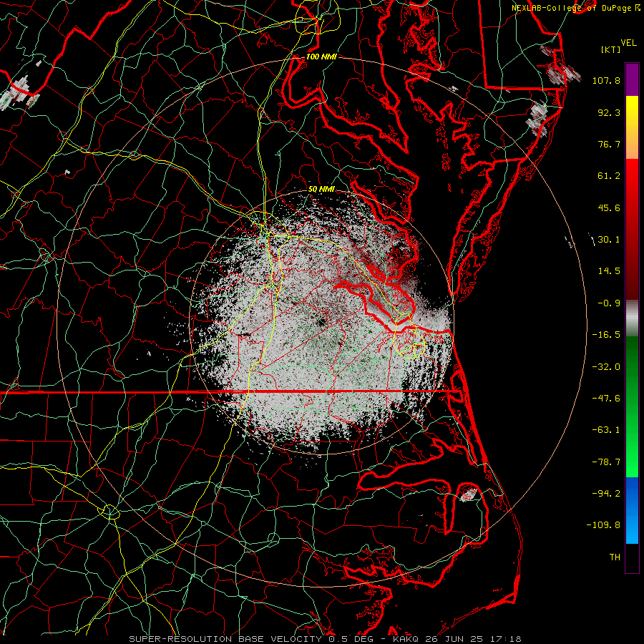Click the -63.1 legend value
644x644 pixels.
606,430
